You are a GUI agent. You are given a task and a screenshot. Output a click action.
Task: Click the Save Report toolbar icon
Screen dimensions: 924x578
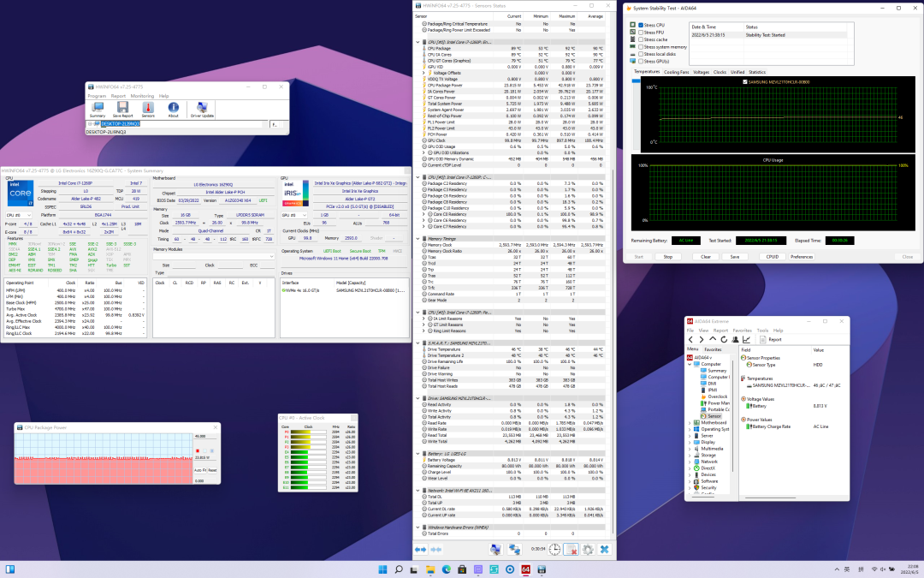(122, 109)
